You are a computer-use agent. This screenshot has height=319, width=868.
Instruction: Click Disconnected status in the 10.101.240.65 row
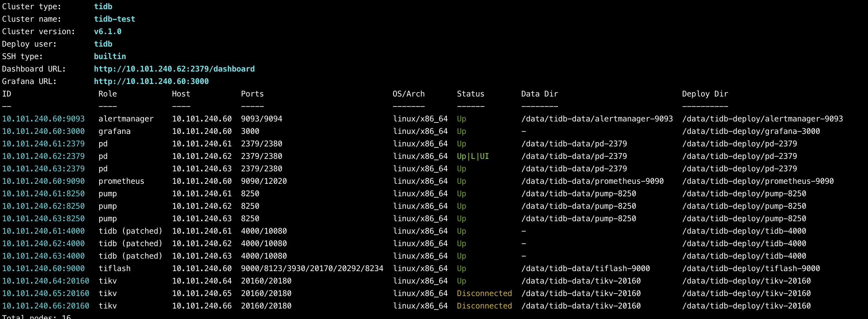pyautogui.click(x=484, y=293)
